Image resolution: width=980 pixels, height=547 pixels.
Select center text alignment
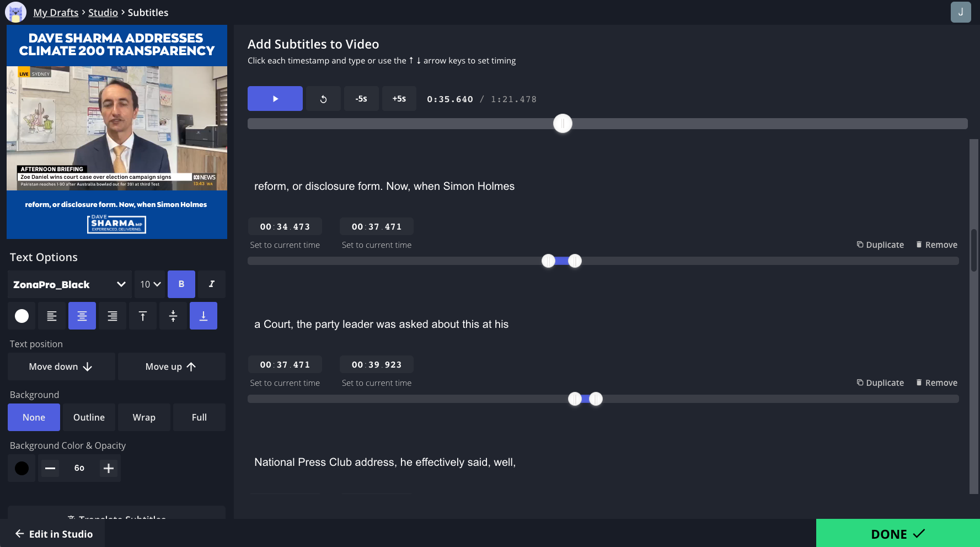click(x=82, y=316)
